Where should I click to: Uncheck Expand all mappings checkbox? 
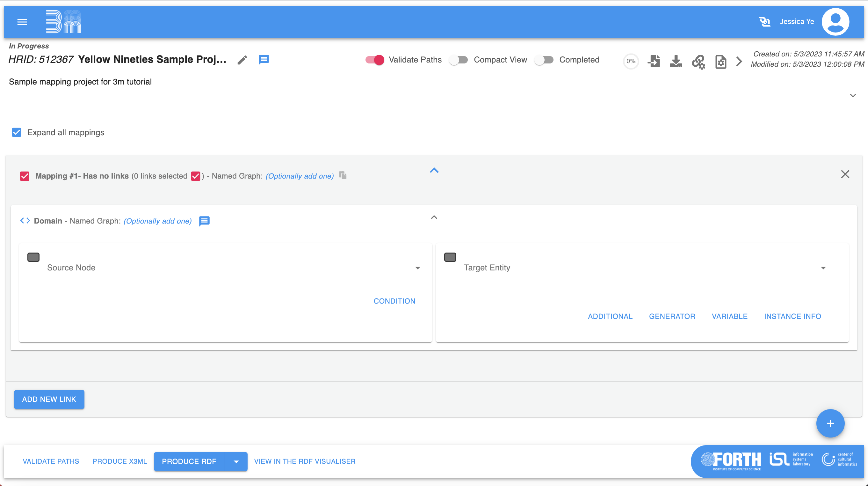pyautogui.click(x=17, y=132)
